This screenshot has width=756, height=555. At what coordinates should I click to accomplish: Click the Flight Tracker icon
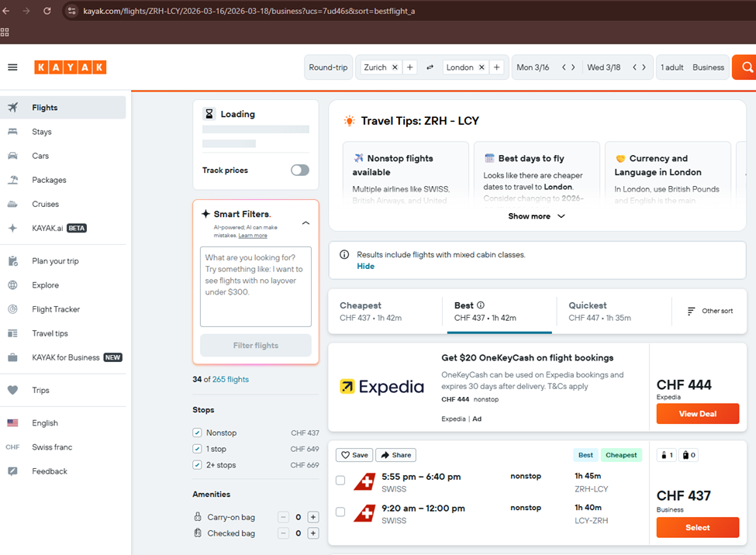pyautogui.click(x=13, y=309)
